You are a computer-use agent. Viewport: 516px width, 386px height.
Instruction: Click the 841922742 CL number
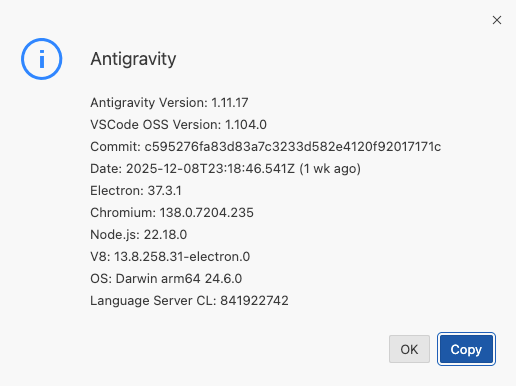click(x=254, y=301)
